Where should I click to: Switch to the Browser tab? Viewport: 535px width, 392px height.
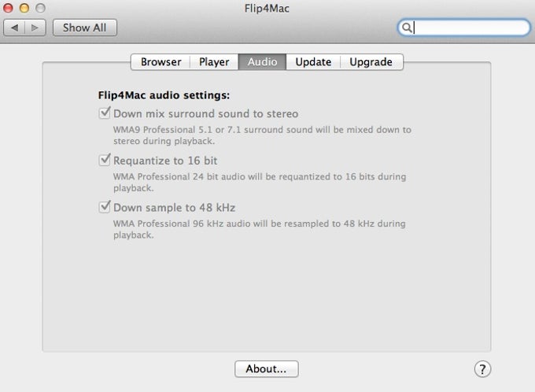[160, 62]
